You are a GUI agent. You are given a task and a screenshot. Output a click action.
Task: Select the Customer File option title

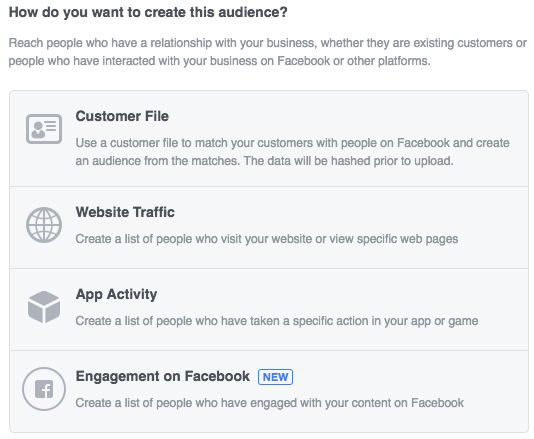coord(122,116)
